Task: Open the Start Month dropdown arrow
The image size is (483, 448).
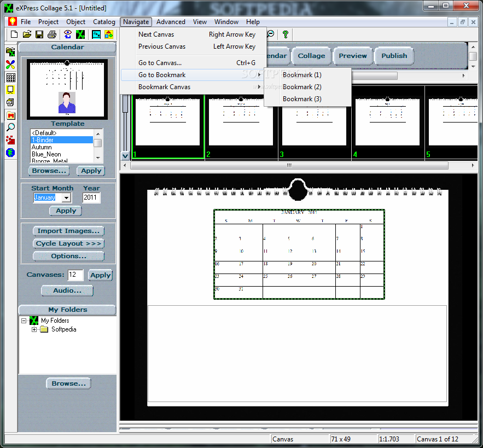Action: [x=66, y=197]
